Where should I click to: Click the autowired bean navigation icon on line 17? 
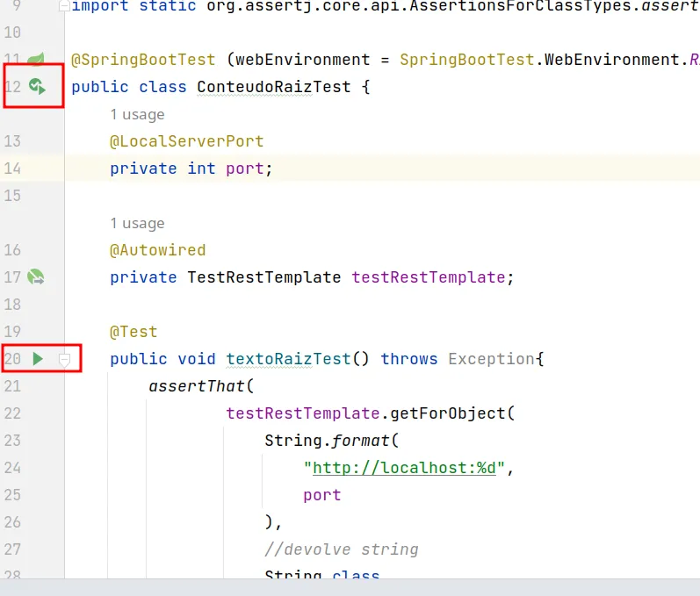point(36,277)
